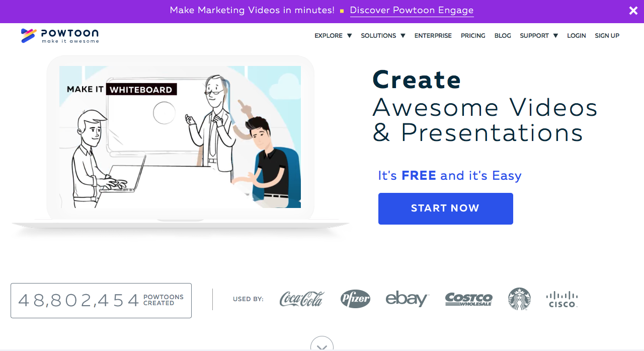The width and height of the screenshot is (644, 351).
Task: Go to the Pricing page
Action: [473, 36]
